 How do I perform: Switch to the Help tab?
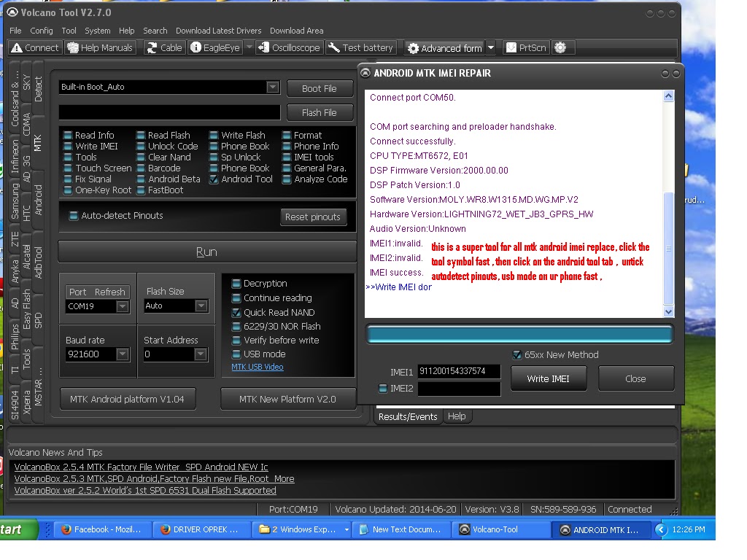457,416
